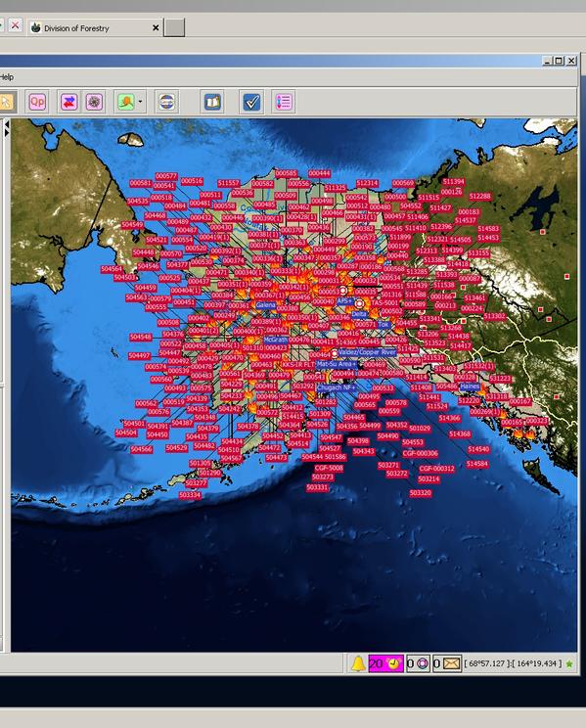Open the pink 20 alarm clock reminders
The width and height of the screenshot is (586, 728).
pos(385,663)
